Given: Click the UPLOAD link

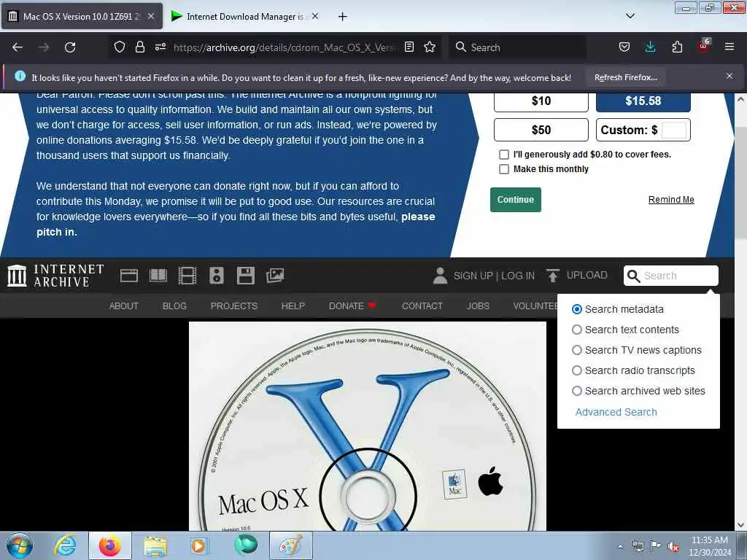Looking at the screenshot, I should point(587,275).
